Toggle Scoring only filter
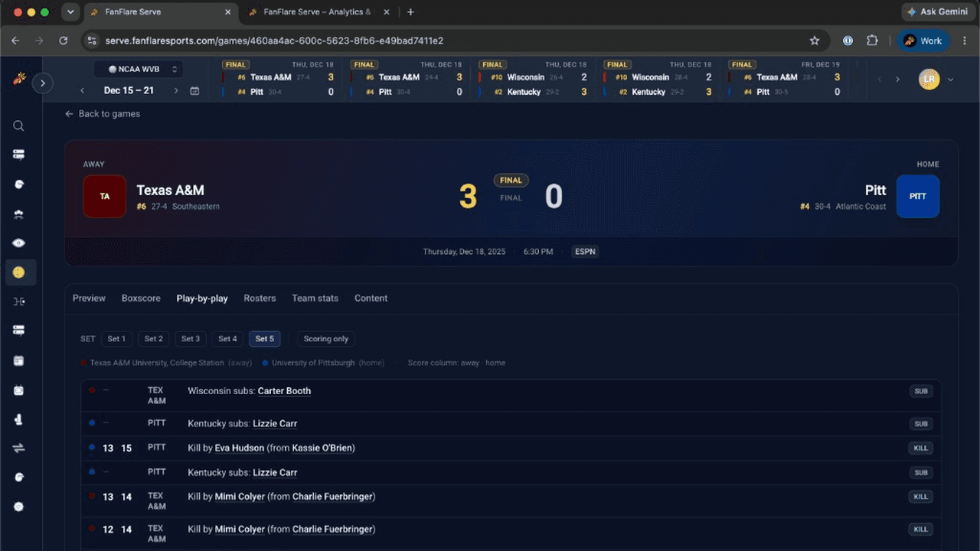The width and height of the screenshot is (980, 551). 326,339
